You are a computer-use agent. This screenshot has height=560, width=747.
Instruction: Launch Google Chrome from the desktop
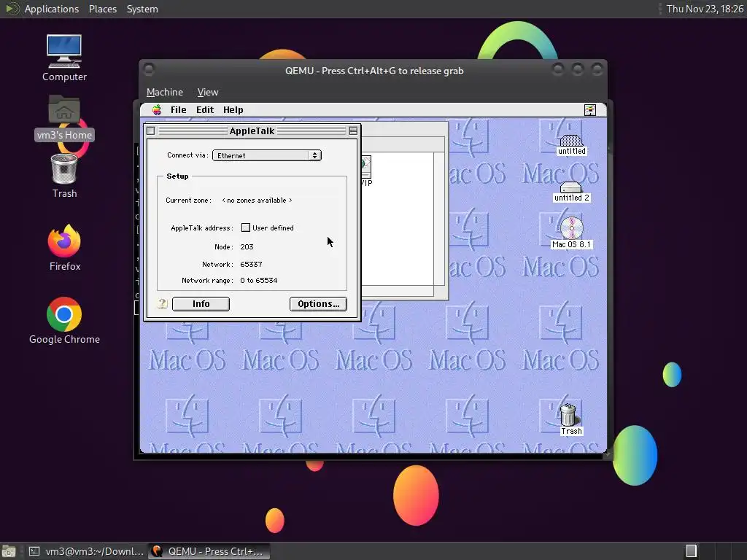(x=64, y=321)
